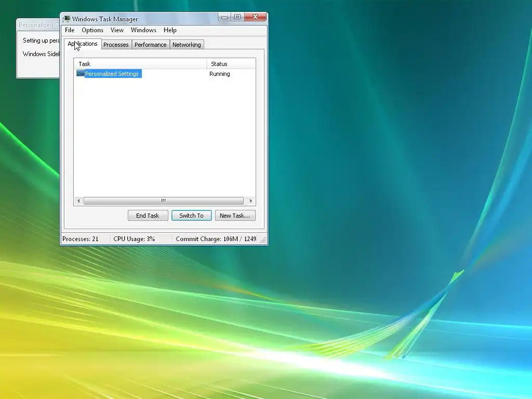Close the Windows Task Manager window
The height and width of the screenshot is (399, 532).
pyautogui.click(x=255, y=17)
